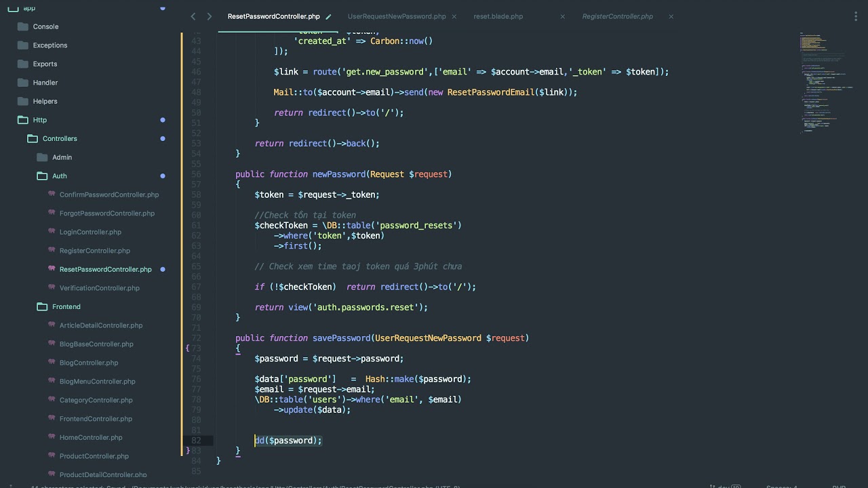Click PHP file icon beside BlogBaseController.php
Image resolution: width=868 pixels, height=488 pixels.
tap(52, 344)
